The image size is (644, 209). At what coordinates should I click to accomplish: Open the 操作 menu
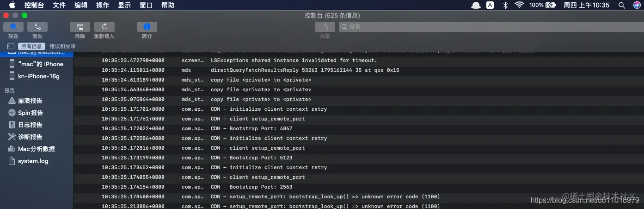[x=103, y=5]
